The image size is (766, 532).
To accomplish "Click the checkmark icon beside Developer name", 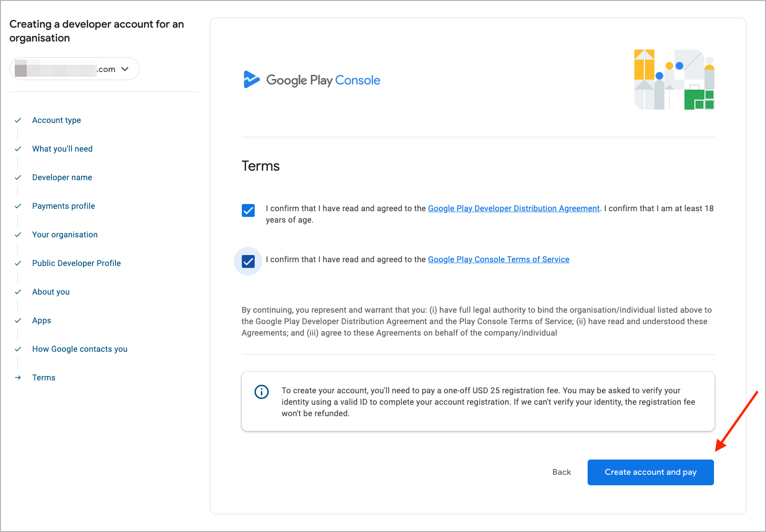I will click(x=18, y=177).
